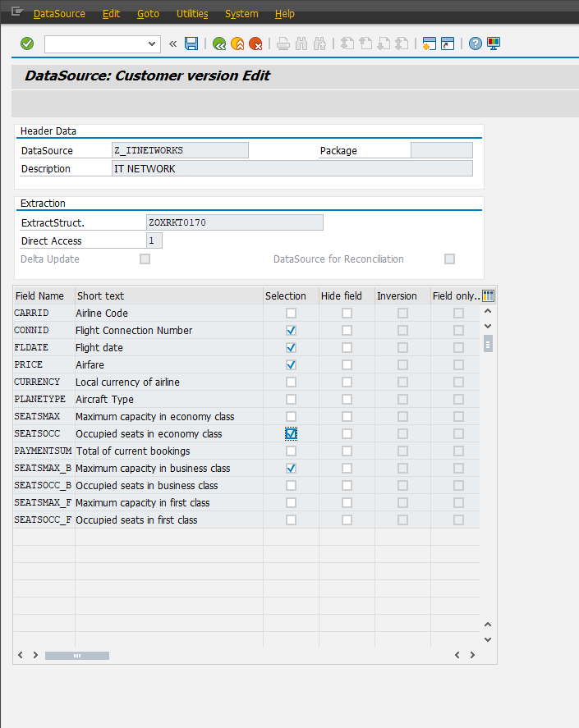Click the Field Name column header
The height and width of the screenshot is (728, 579).
tap(39, 296)
